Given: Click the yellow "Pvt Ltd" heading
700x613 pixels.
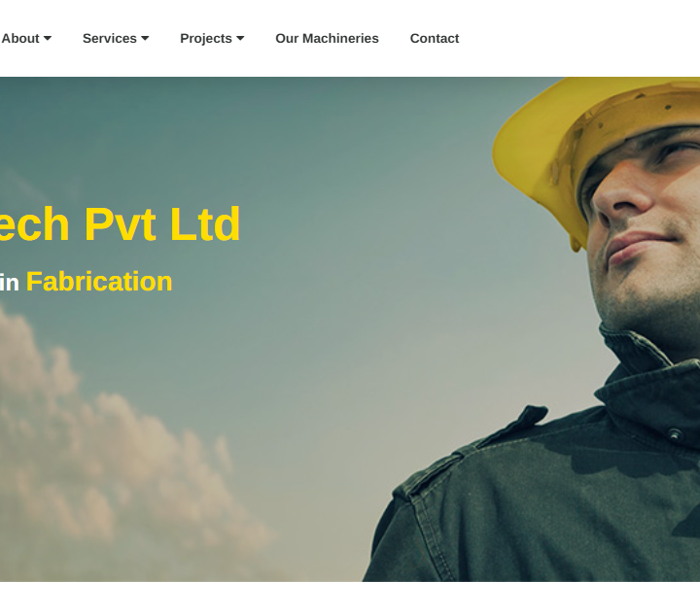Looking at the screenshot, I should [162, 224].
